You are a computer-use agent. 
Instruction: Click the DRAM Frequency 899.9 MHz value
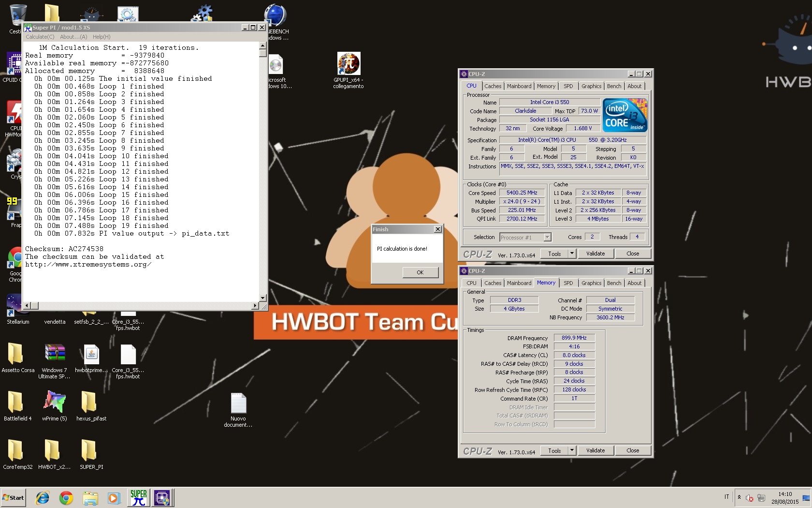pos(574,338)
